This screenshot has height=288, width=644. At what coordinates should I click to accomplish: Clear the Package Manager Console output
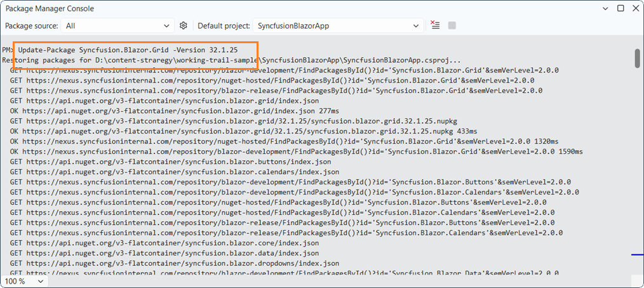(x=435, y=25)
